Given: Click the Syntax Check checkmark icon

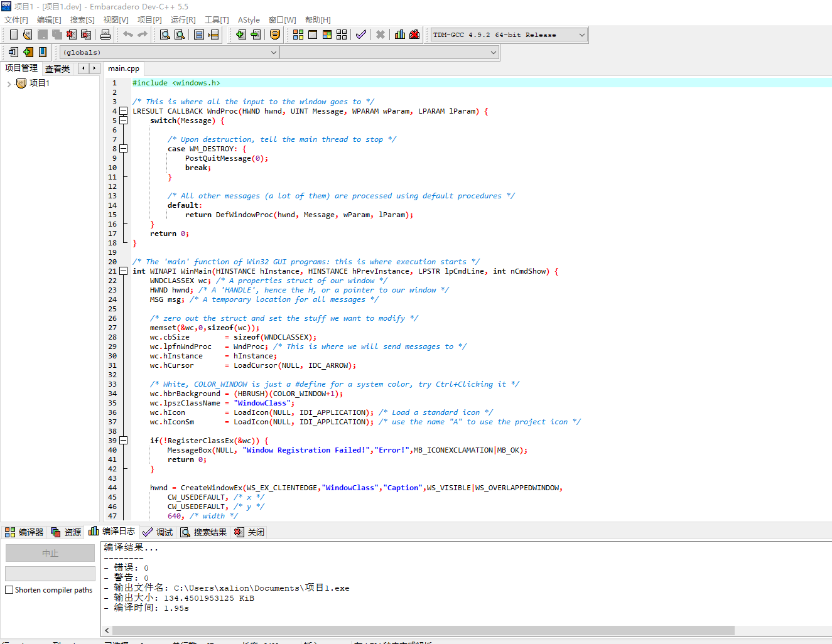Looking at the screenshot, I should tap(361, 35).
